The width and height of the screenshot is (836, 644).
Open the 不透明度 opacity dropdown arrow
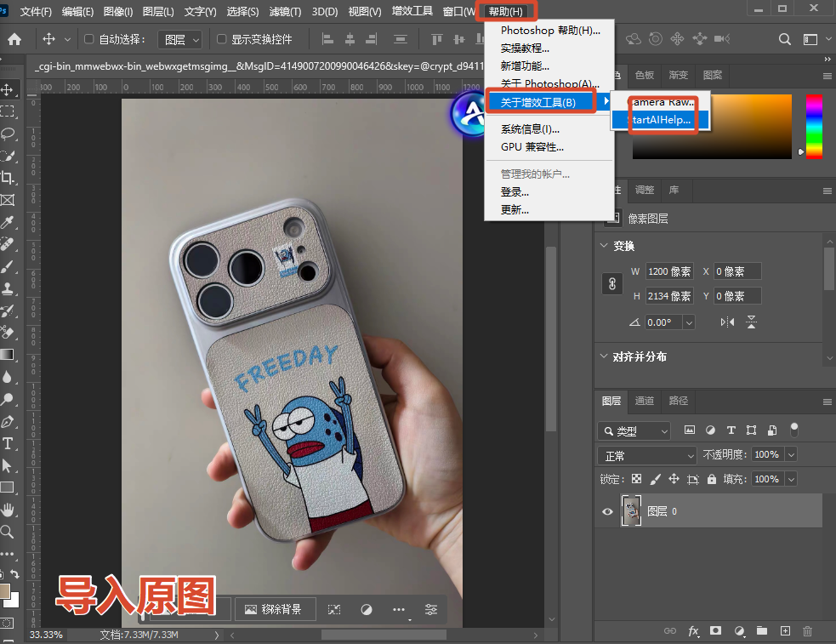point(791,455)
